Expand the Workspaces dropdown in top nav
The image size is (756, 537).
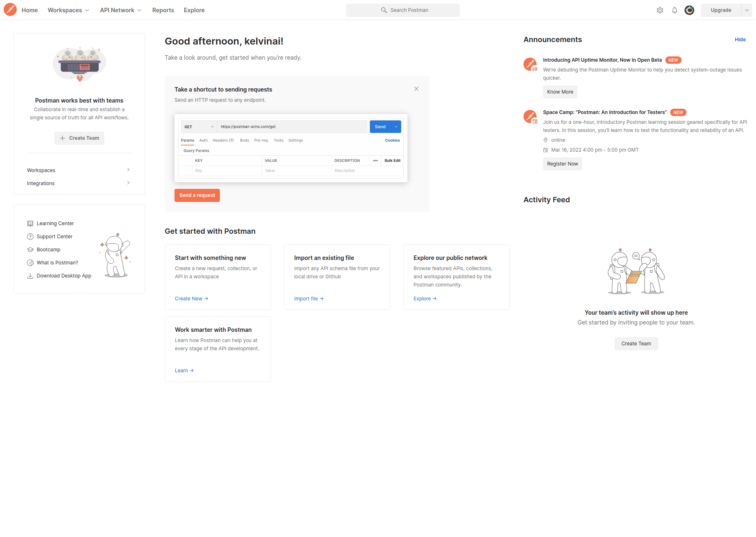click(87, 10)
